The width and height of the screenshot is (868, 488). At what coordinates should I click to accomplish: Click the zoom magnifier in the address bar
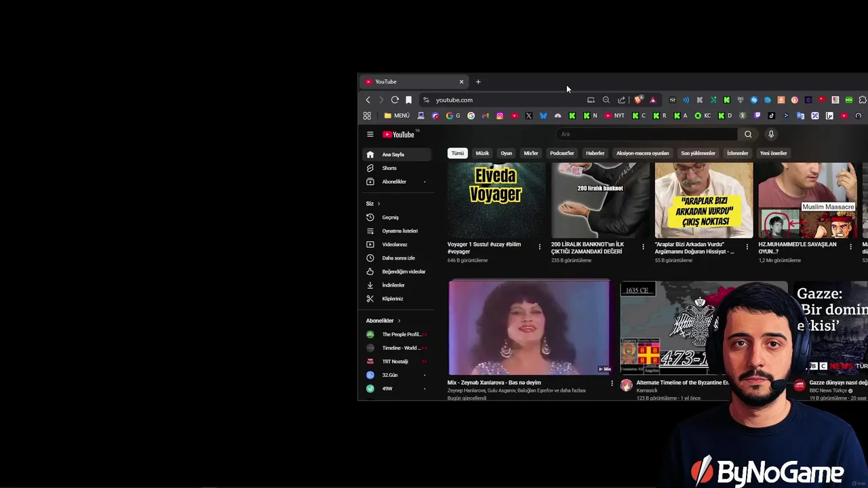click(x=606, y=100)
